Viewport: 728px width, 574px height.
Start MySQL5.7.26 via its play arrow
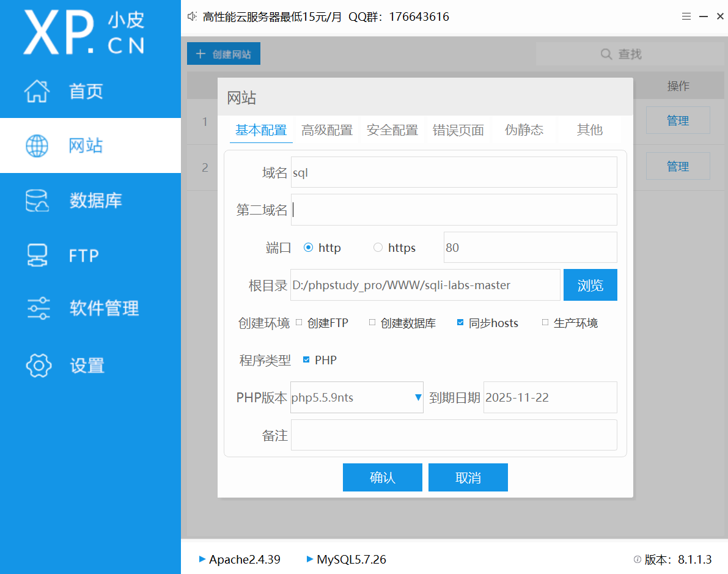coord(309,559)
